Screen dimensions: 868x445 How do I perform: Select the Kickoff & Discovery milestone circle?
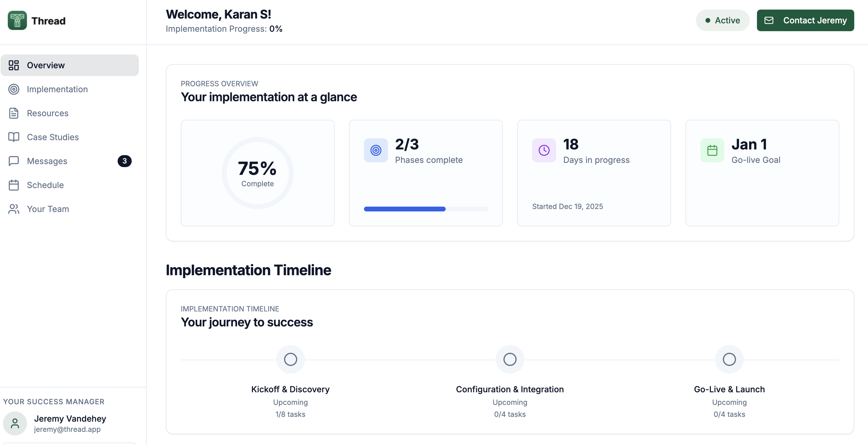tap(290, 359)
